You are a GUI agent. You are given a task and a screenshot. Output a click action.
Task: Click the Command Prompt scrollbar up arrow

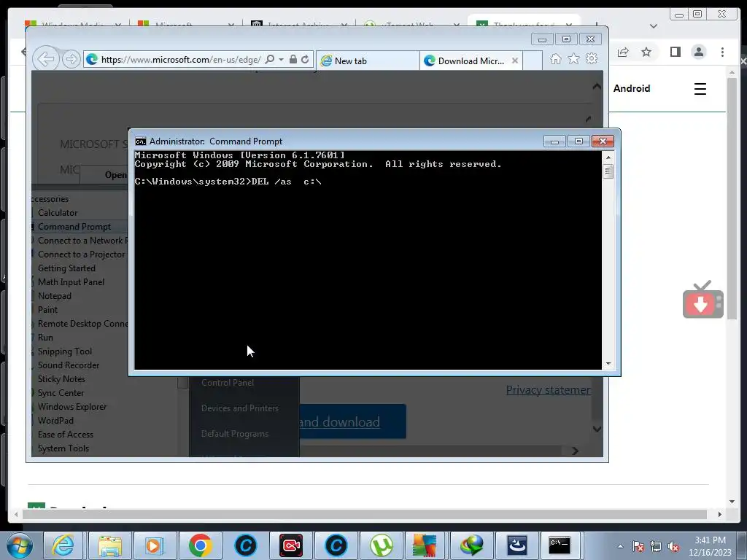click(x=608, y=157)
